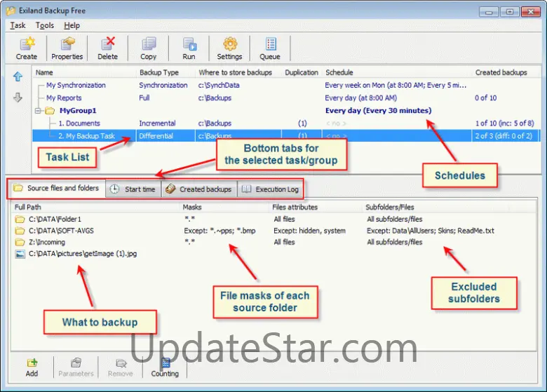Click '1 of 10 (inc: 5 of 8)' value
This screenshot has height=392, width=547.
pos(504,123)
